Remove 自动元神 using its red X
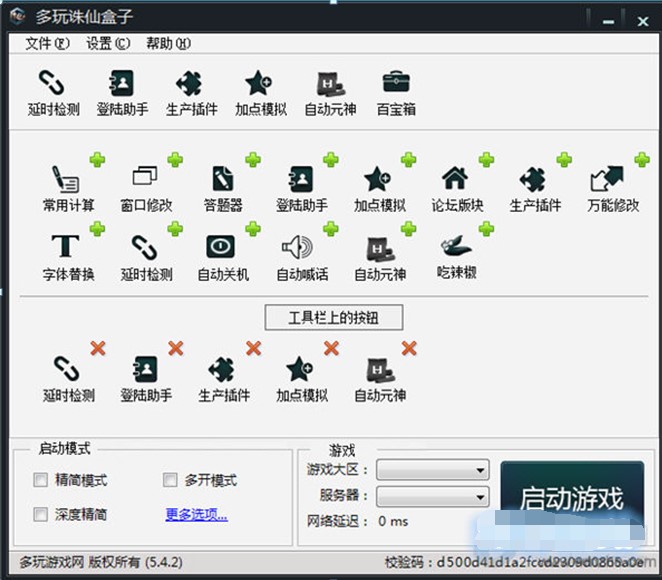The image size is (662, 580). point(409,349)
